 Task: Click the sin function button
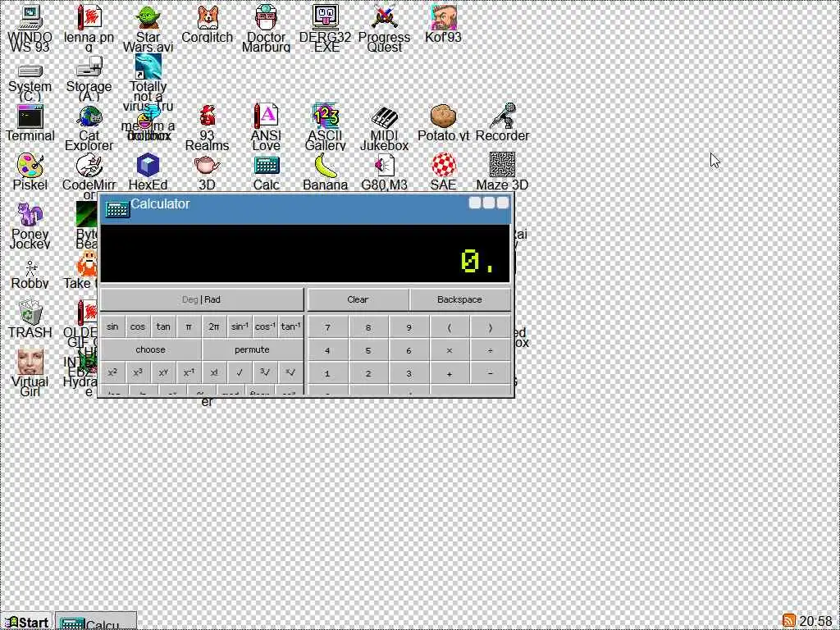click(112, 326)
